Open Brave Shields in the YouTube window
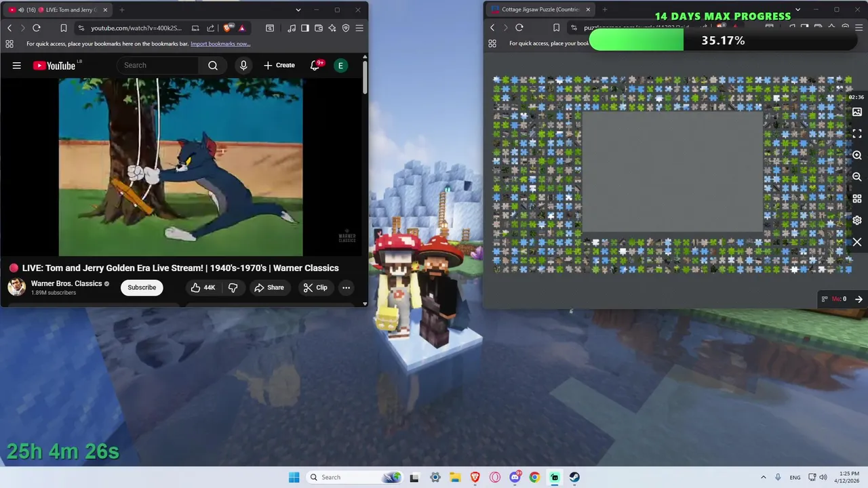Screen dimensions: 868x488 coord(229,28)
